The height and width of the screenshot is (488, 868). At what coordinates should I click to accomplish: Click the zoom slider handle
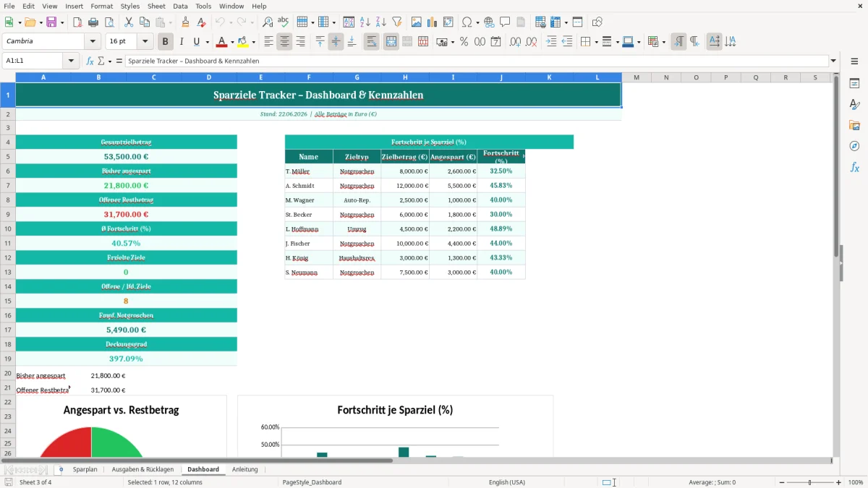pos(809,482)
